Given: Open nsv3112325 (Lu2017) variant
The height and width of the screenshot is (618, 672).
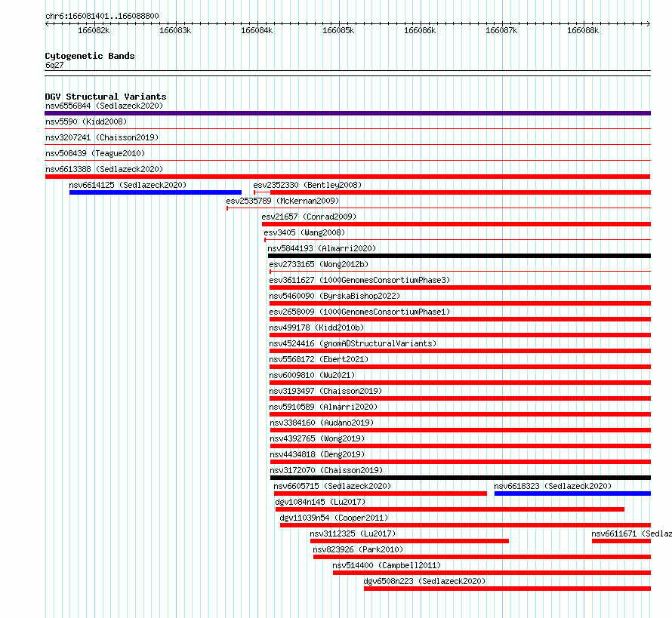Looking at the screenshot, I should coord(353,533).
